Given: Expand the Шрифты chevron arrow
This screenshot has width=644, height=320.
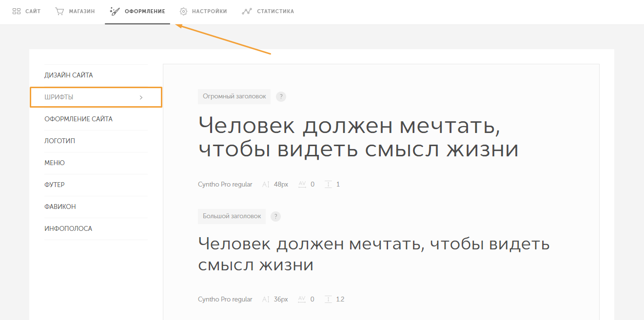Looking at the screenshot, I should point(141,97).
